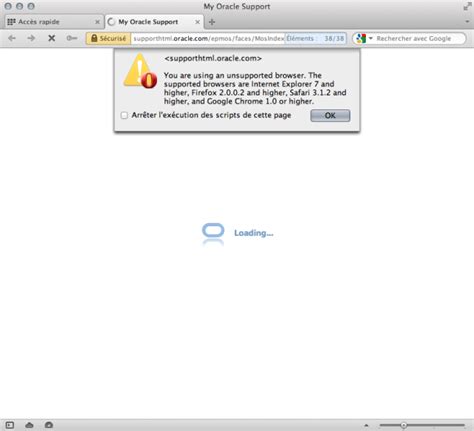This screenshot has width=474, height=431.
Task: Open the password wand key icon
Action: [x=72, y=38]
